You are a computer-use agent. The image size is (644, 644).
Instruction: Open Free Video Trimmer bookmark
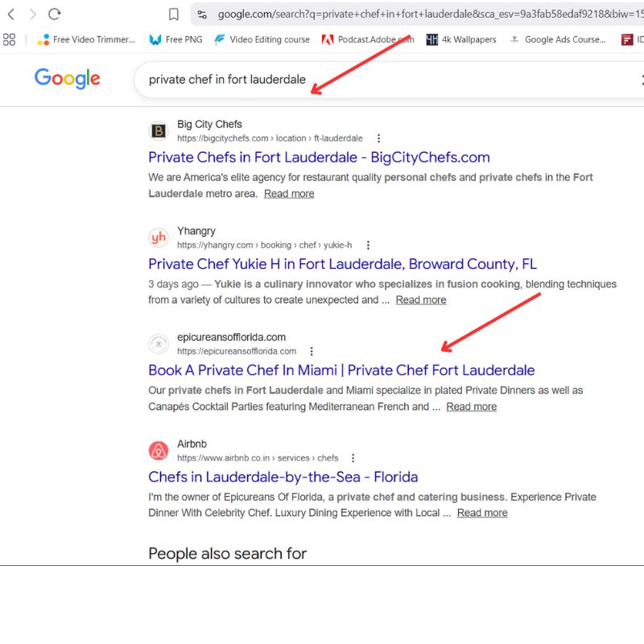[x=87, y=39]
